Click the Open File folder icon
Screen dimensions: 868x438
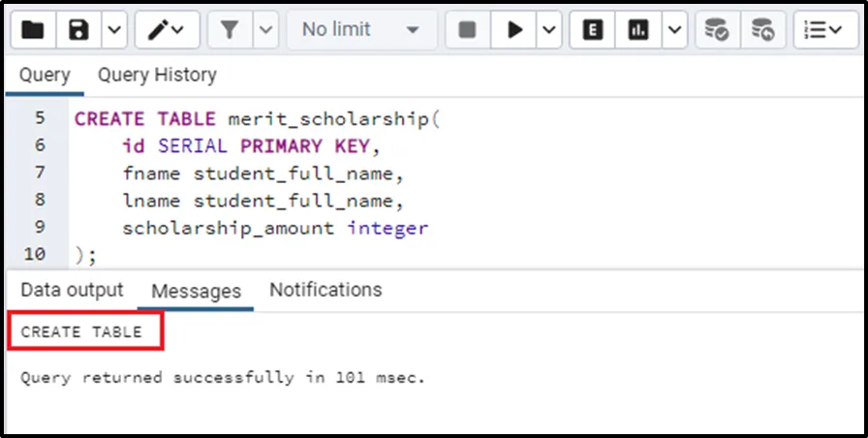[33, 30]
